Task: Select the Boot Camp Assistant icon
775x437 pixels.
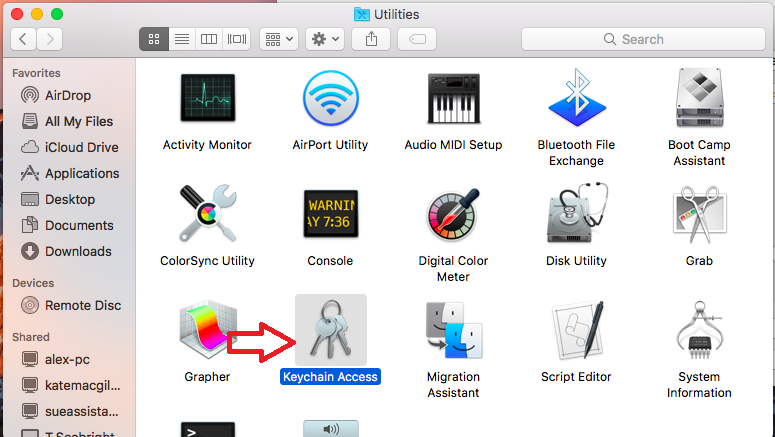Action: point(699,97)
